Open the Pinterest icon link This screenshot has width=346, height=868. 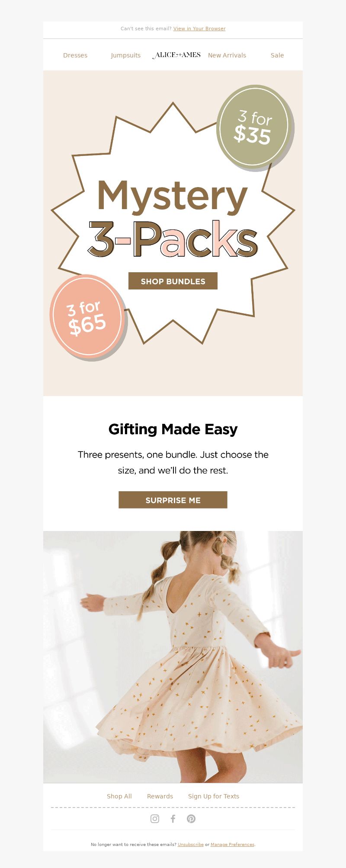point(191,819)
